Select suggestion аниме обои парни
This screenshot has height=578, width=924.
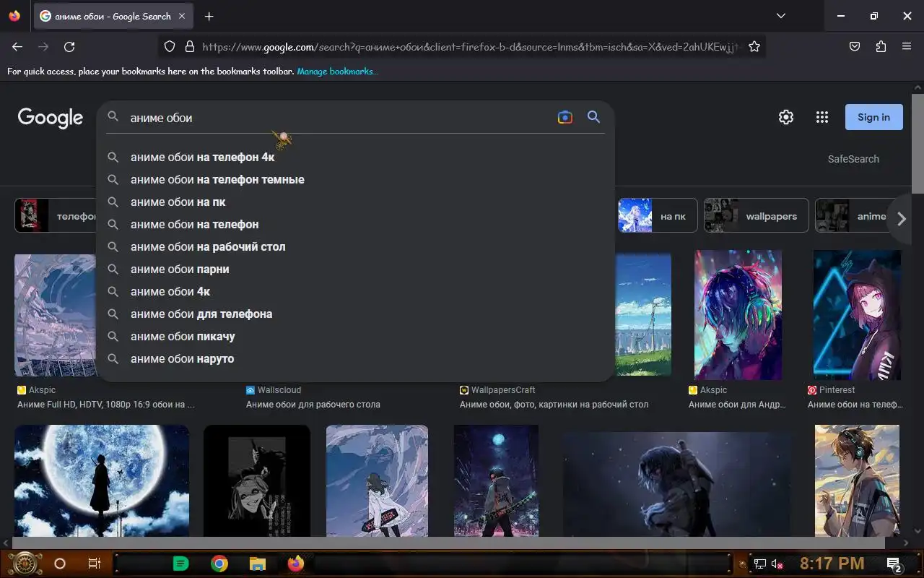(x=355, y=269)
